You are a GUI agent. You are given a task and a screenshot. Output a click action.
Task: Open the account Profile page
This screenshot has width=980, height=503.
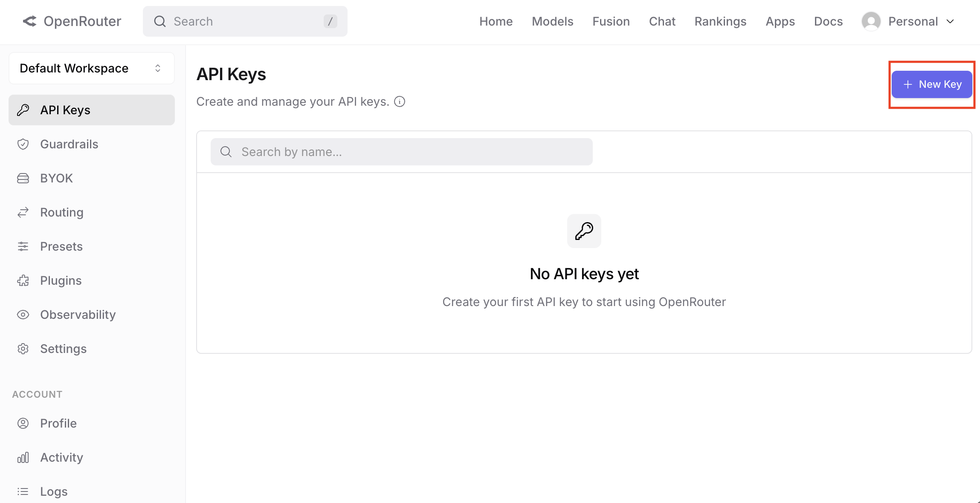(x=92, y=423)
